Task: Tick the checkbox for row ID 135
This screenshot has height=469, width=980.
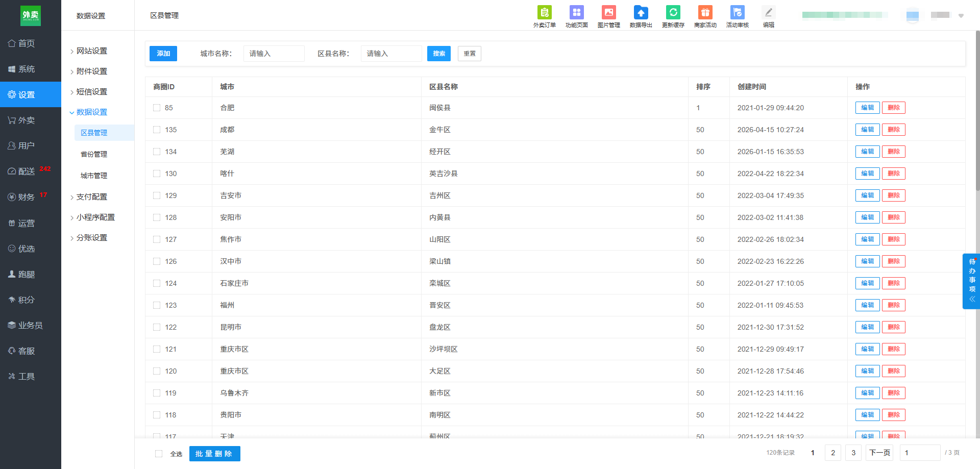Action: click(x=157, y=130)
